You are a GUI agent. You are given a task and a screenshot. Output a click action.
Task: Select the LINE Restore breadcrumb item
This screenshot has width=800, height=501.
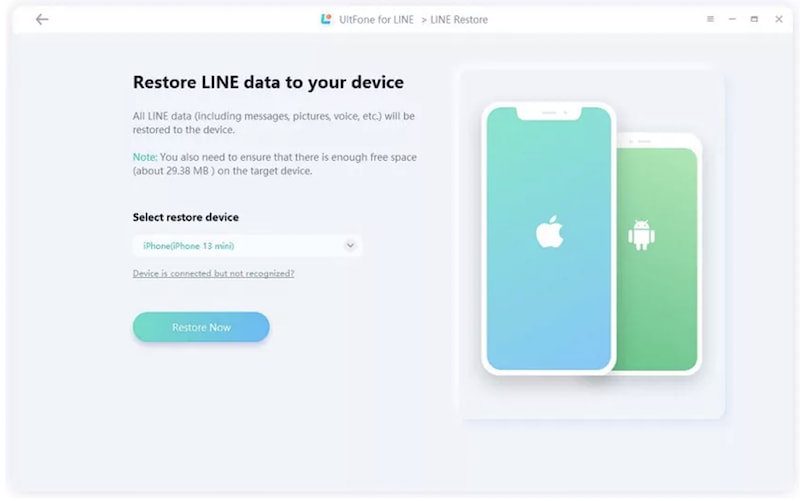pos(459,19)
